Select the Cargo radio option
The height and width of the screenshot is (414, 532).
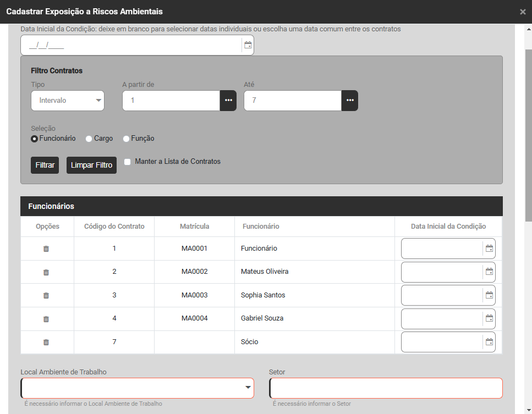(x=89, y=139)
